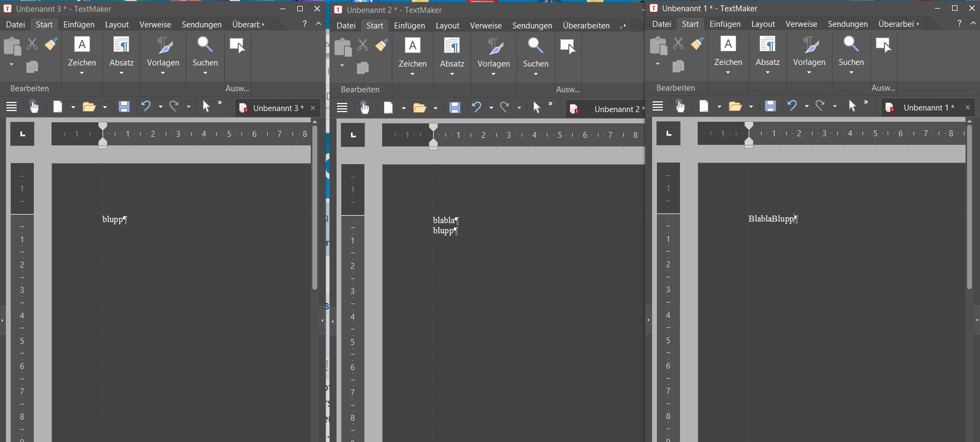Expand toolbar overflow chevron in Unbenannt 1 window
This screenshot has height=442, width=980.
click(866, 102)
